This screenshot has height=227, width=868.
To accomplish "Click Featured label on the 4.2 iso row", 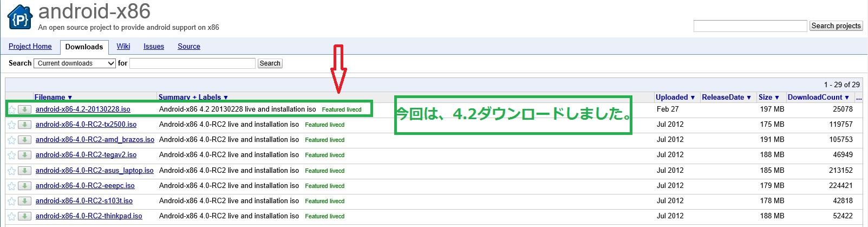I will tap(334, 109).
